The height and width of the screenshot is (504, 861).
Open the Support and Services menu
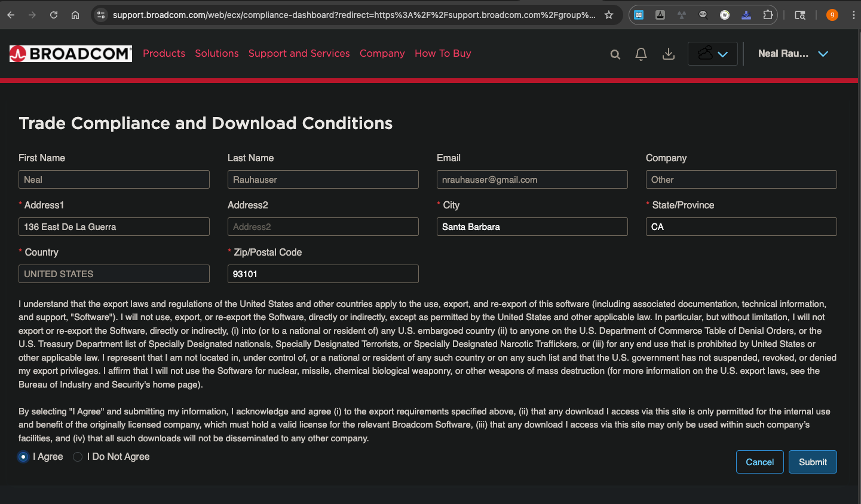pyautogui.click(x=299, y=53)
